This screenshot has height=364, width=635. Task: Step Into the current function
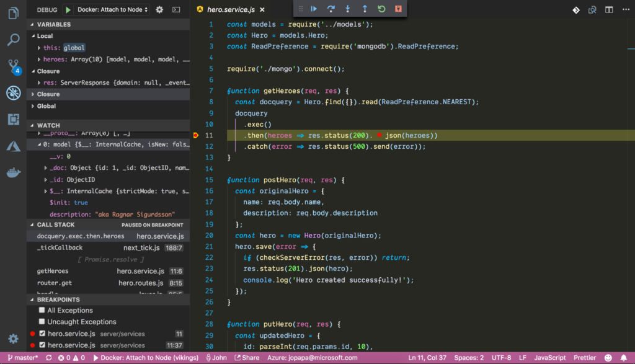tap(347, 9)
